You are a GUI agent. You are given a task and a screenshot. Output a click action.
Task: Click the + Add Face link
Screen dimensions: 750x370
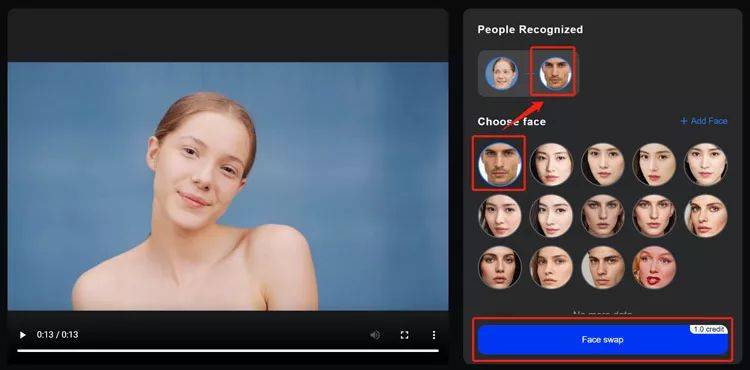click(704, 121)
